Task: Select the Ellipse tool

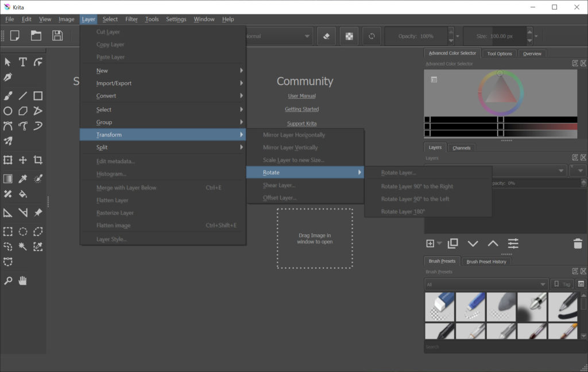Action: (7, 111)
